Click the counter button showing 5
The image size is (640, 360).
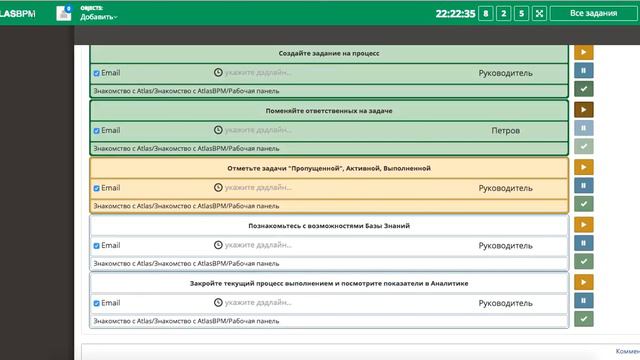pyautogui.click(x=521, y=13)
